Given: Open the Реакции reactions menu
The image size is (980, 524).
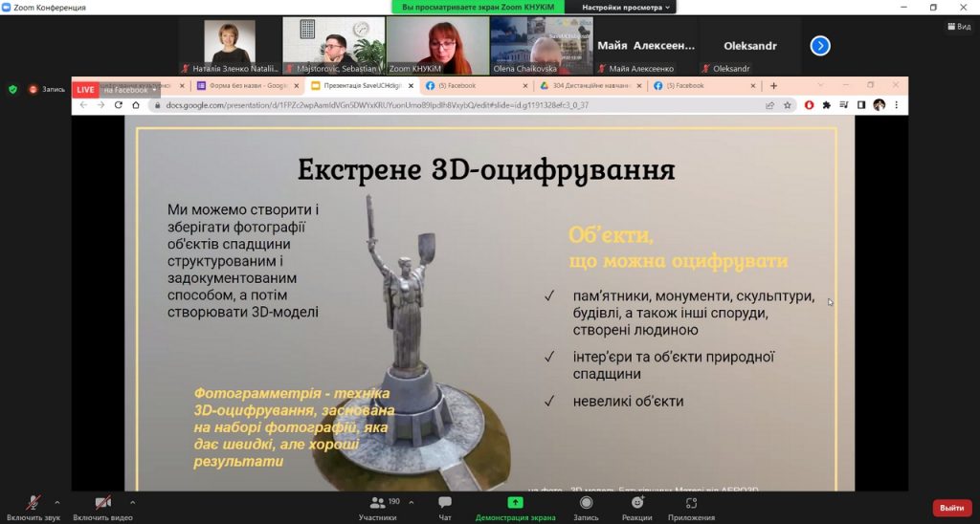Looking at the screenshot, I should point(636,508).
